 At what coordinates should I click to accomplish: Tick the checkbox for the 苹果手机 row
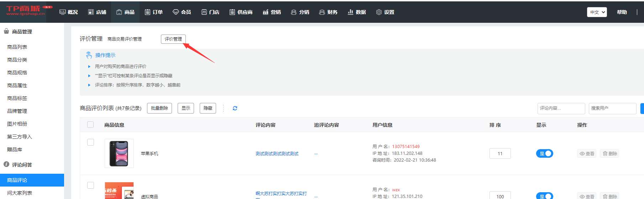(x=90, y=142)
